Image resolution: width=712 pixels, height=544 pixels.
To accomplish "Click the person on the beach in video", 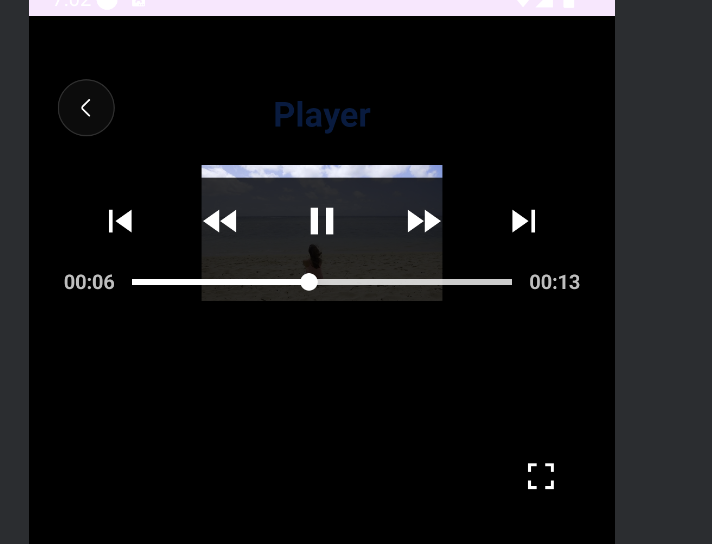I will [x=313, y=260].
